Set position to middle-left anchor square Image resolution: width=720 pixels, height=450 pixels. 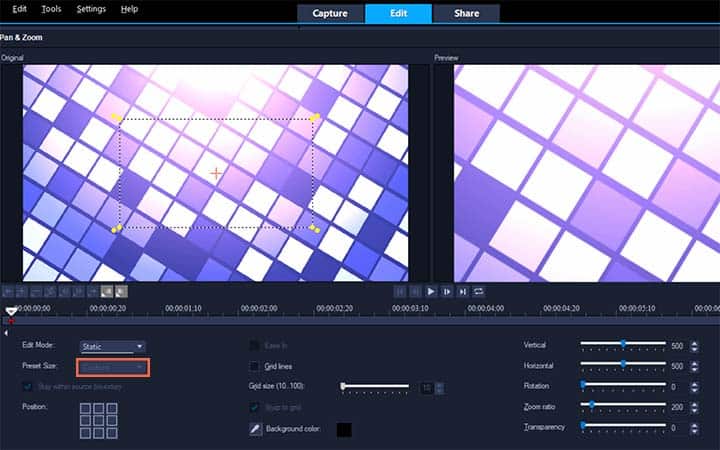(x=85, y=421)
